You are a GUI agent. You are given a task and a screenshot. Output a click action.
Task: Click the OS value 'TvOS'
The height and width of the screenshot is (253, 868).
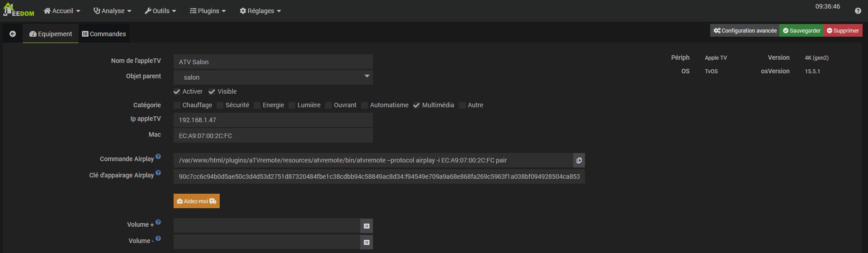click(x=711, y=72)
